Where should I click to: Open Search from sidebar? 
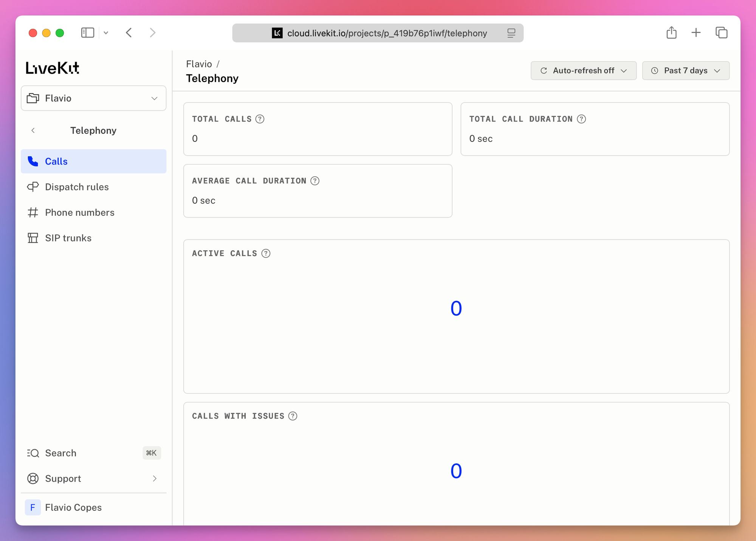tap(93, 453)
